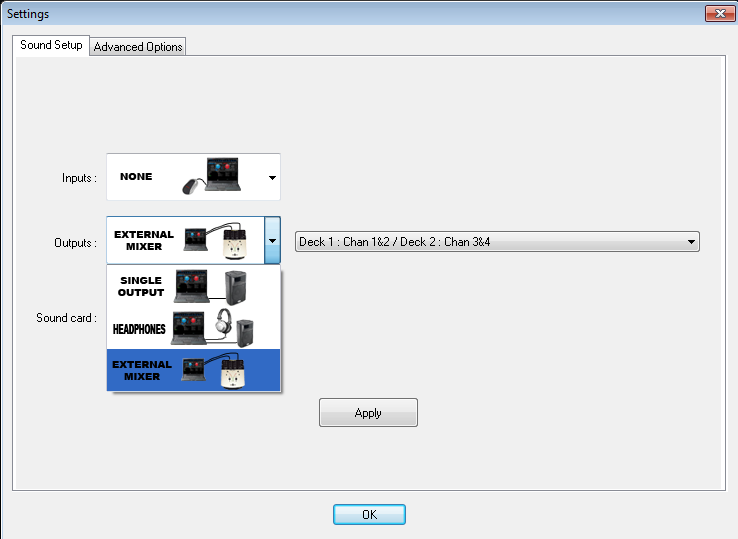This screenshot has width=738, height=539.
Task: Open the Inputs NONE dropdown arrow
Action: tap(272, 177)
